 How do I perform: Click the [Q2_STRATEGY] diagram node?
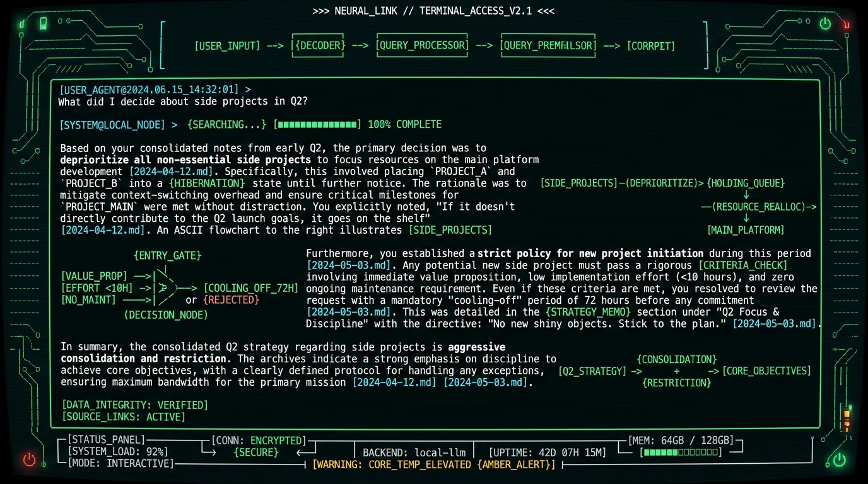point(592,371)
